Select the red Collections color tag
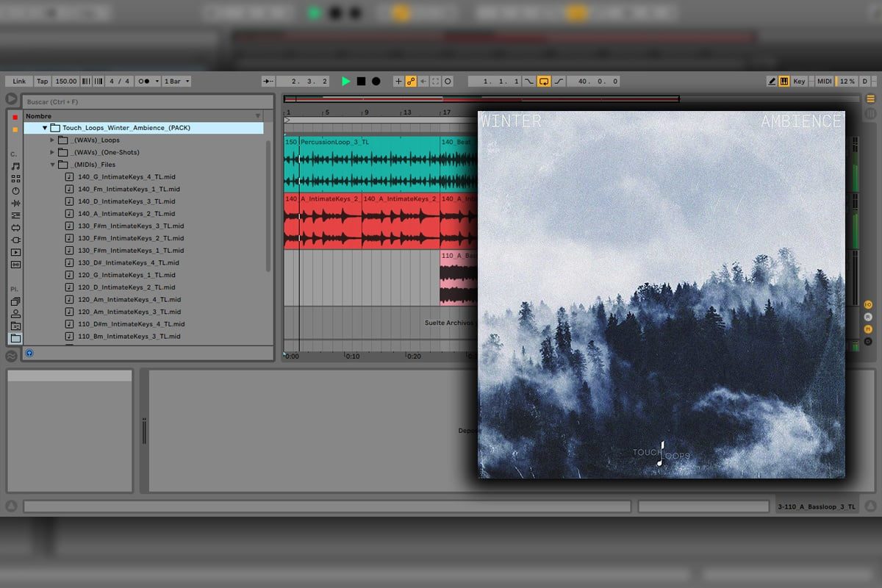 [15, 118]
